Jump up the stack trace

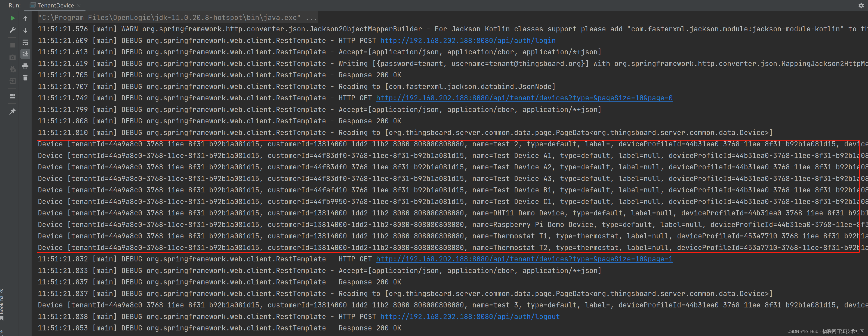(25, 19)
